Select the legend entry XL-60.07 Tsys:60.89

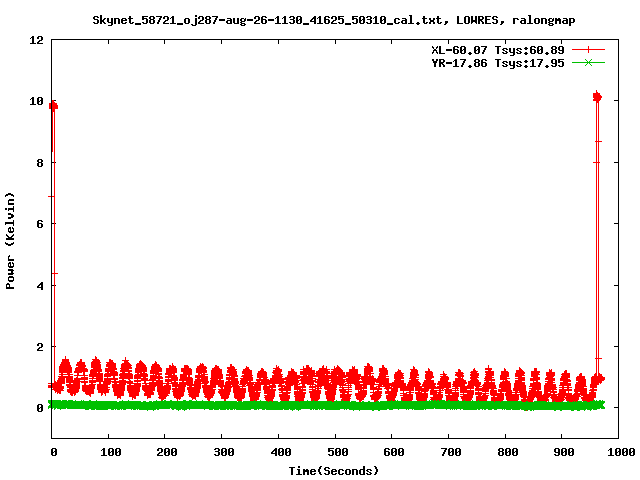[x=498, y=50]
